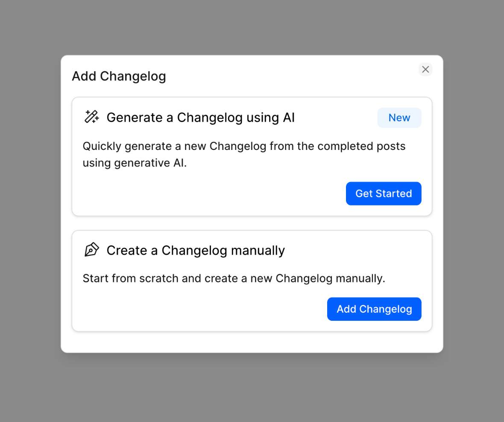
Task: Select the manual creation option card
Action: [x=252, y=280]
